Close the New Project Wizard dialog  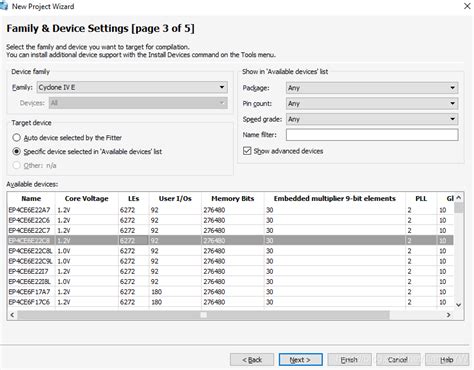467,6
